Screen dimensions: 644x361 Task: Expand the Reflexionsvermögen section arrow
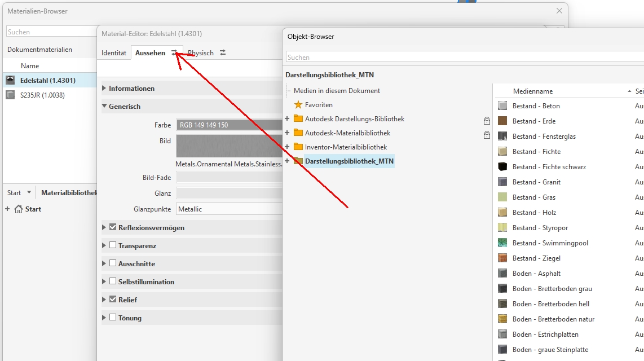click(104, 227)
